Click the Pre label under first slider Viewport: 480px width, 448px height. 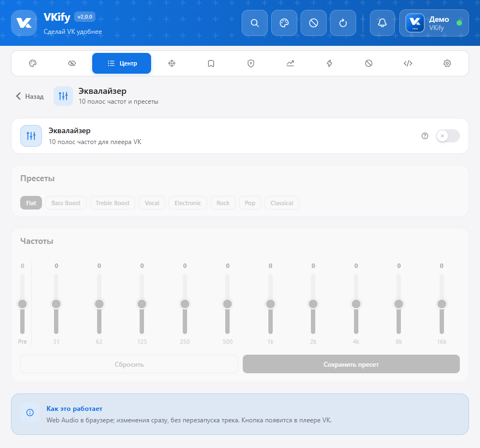pos(22,342)
